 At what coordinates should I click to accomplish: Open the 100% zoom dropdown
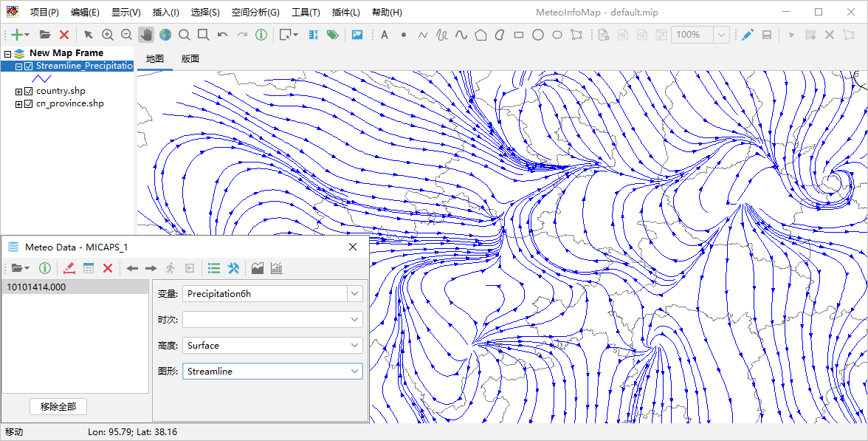point(721,35)
